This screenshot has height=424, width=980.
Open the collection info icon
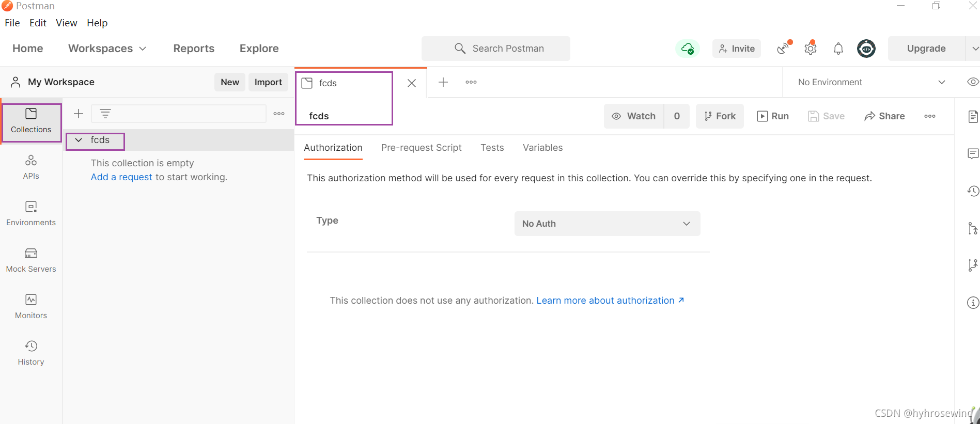pos(973,303)
